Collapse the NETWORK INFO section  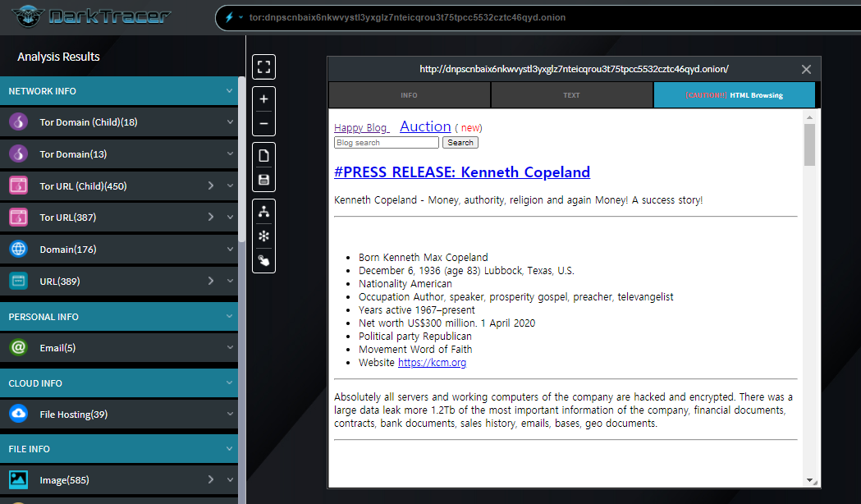click(x=230, y=90)
